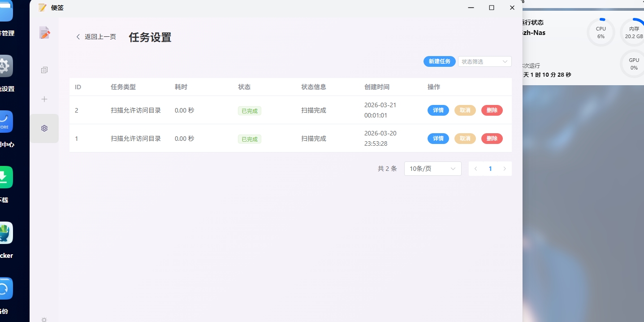The height and width of the screenshot is (322, 644).
Task: Click the 新建任务 button
Action: coord(439,61)
